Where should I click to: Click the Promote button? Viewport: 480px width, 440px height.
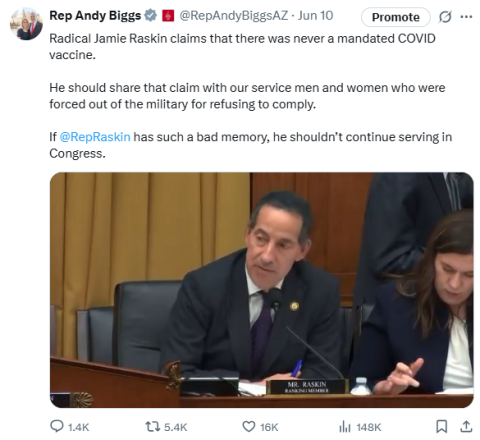396,17
